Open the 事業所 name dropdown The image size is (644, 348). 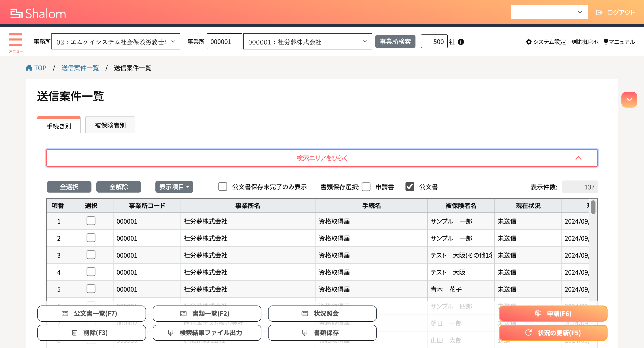point(307,42)
